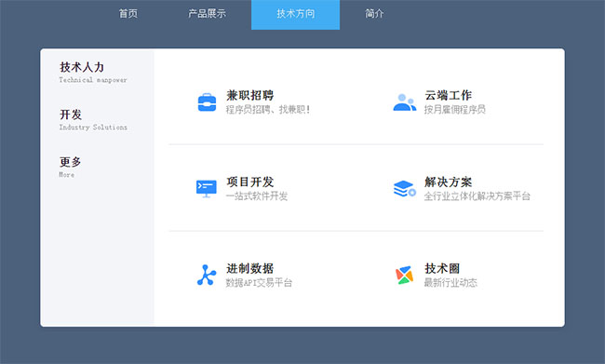Open the 项目开发 title link
This screenshot has width=605, height=364.
pyautogui.click(x=250, y=182)
